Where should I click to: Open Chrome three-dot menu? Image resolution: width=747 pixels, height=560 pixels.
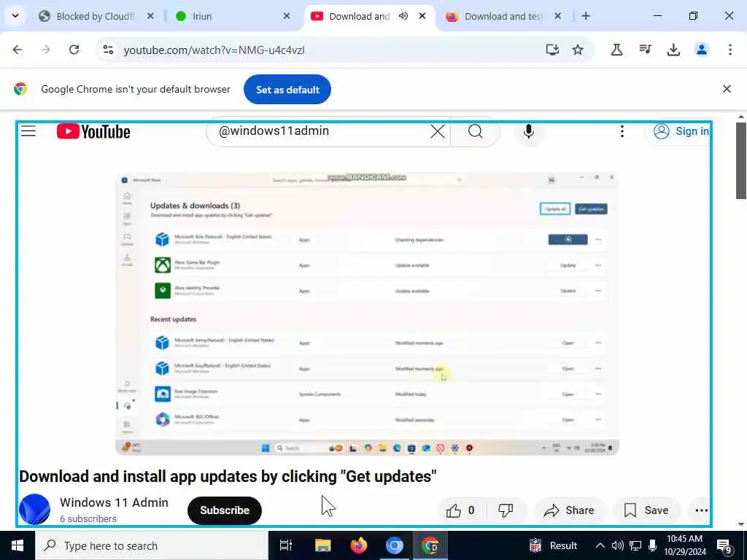[729, 50]
